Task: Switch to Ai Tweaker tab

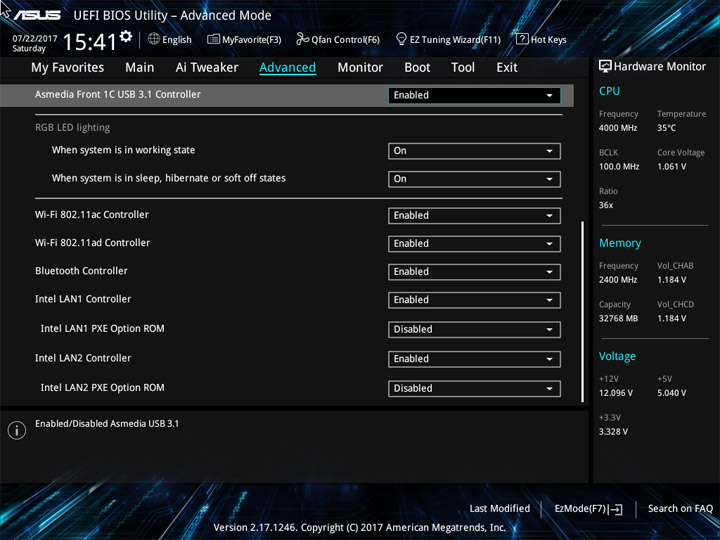Action: point(207,68)
